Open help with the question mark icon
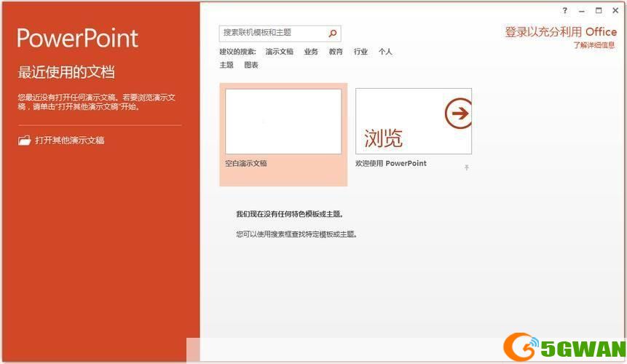This screenshot has width=627, height=364. (x=564, y=11)
